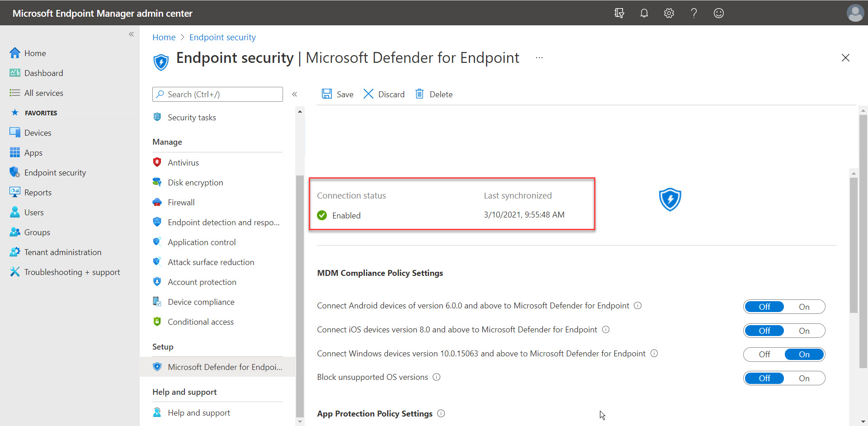Show info for Android devices setting
Image resolution: width=868 pixels, height=426 pixels.
click(637, 306)
